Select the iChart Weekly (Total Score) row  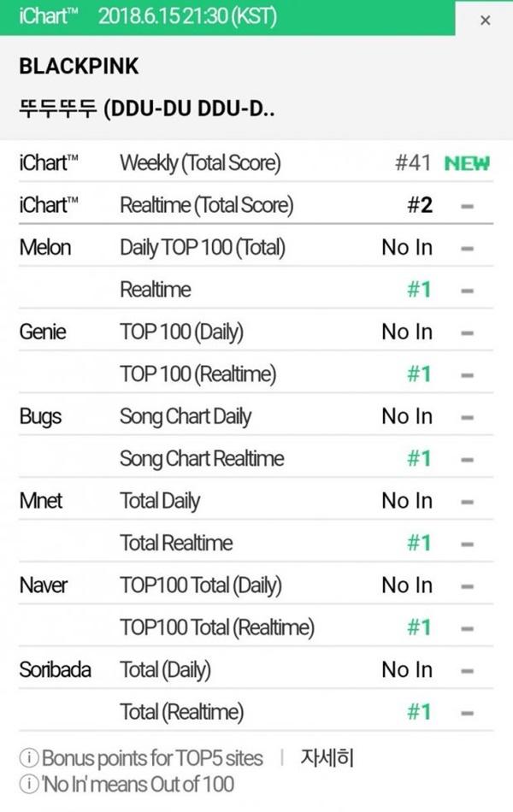(x=200, y=163)
